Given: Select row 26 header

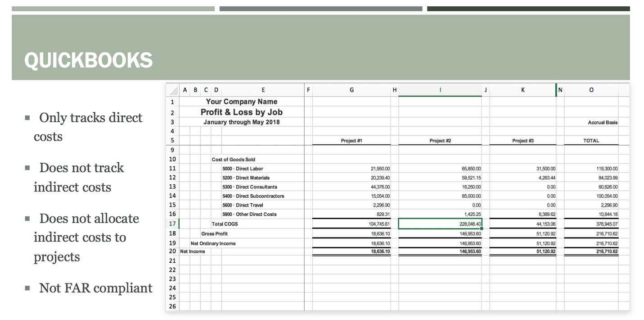Looking at the screenshot, I should (x=172, y=306).
